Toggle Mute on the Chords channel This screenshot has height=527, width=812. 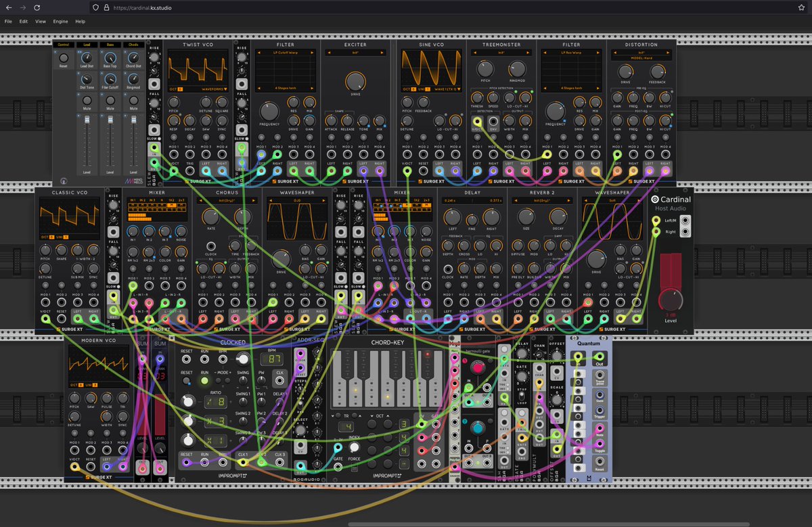coord(134,101)
